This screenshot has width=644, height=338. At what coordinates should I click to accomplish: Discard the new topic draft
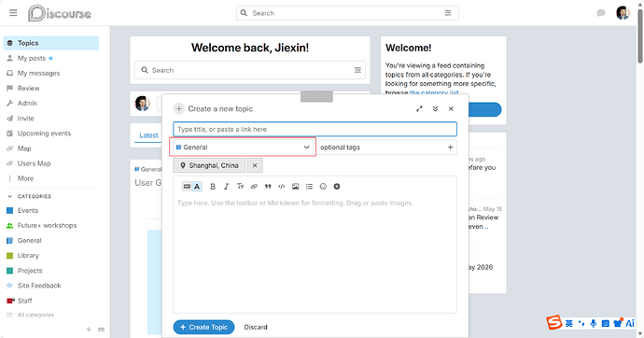(x=256, y=328)
